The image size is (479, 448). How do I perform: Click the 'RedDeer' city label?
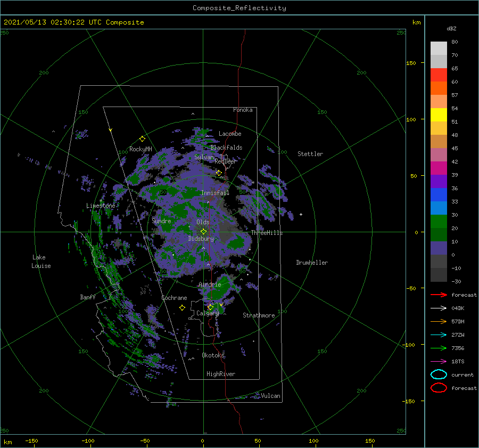click(x=226, y=161)
